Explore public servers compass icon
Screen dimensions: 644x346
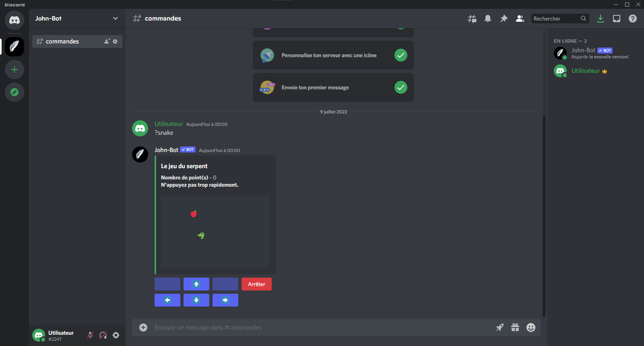tap(14, 92)
